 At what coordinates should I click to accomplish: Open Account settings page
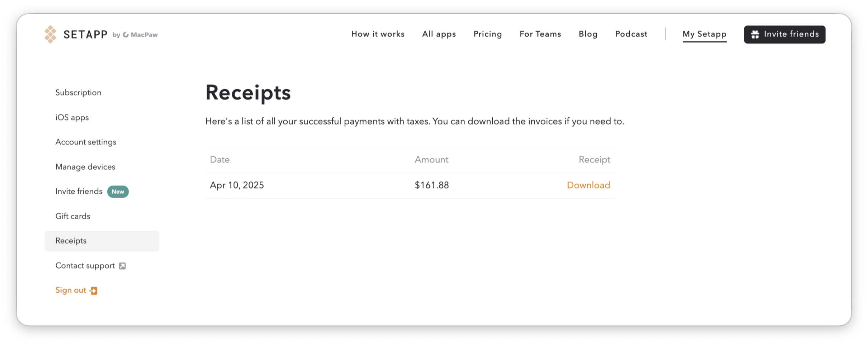tap(86, 142)
